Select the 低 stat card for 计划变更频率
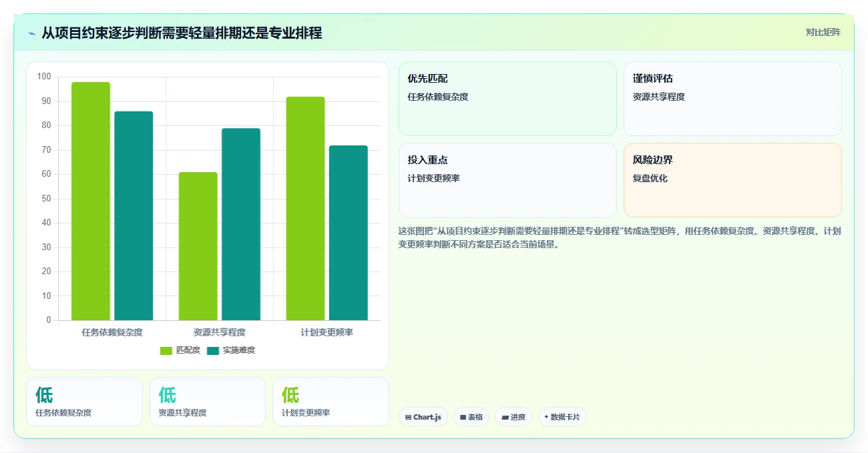 [331, 402]
